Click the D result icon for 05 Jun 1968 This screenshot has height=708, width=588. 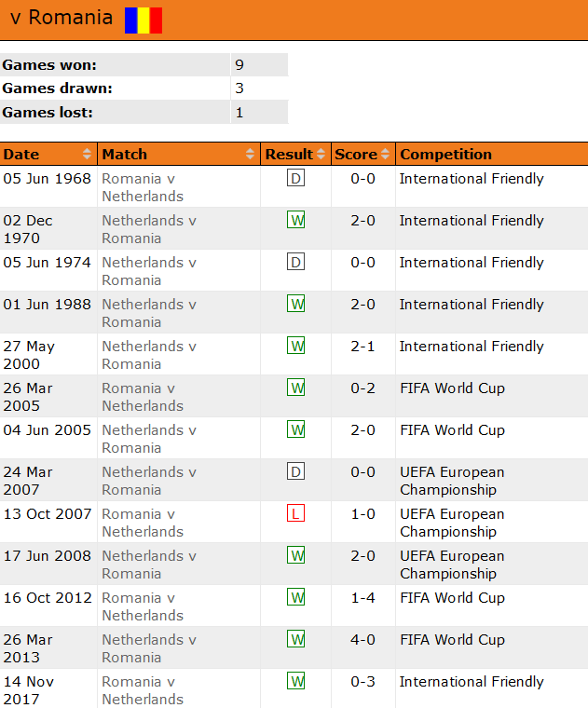click(x=296, y=179)
